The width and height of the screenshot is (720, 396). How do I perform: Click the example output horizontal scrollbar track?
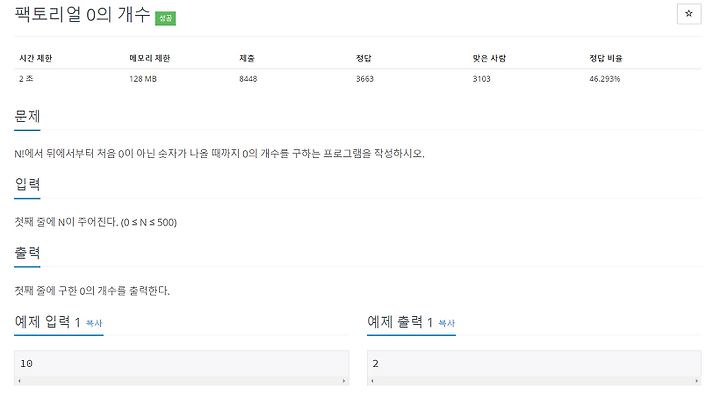tap(534, 381)
